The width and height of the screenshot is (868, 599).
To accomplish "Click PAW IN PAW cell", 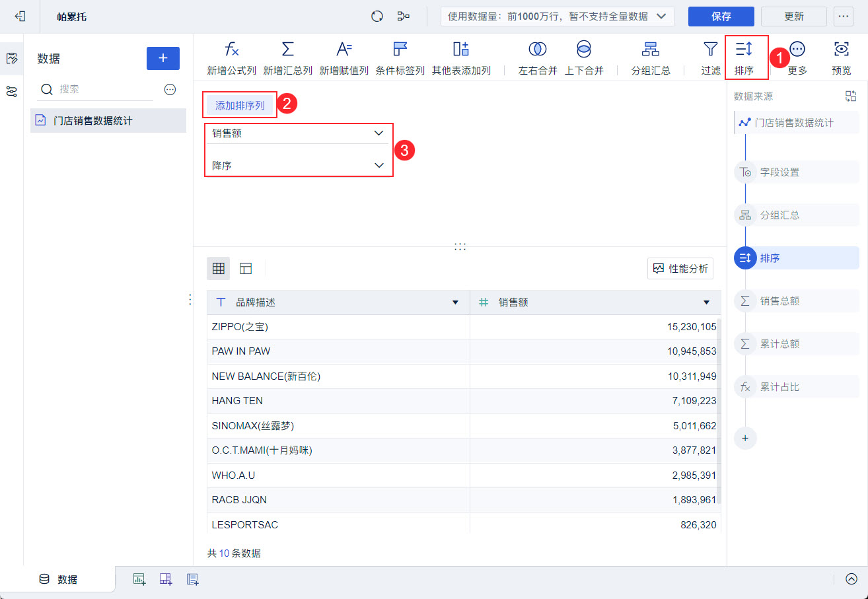I will (338, 351).
